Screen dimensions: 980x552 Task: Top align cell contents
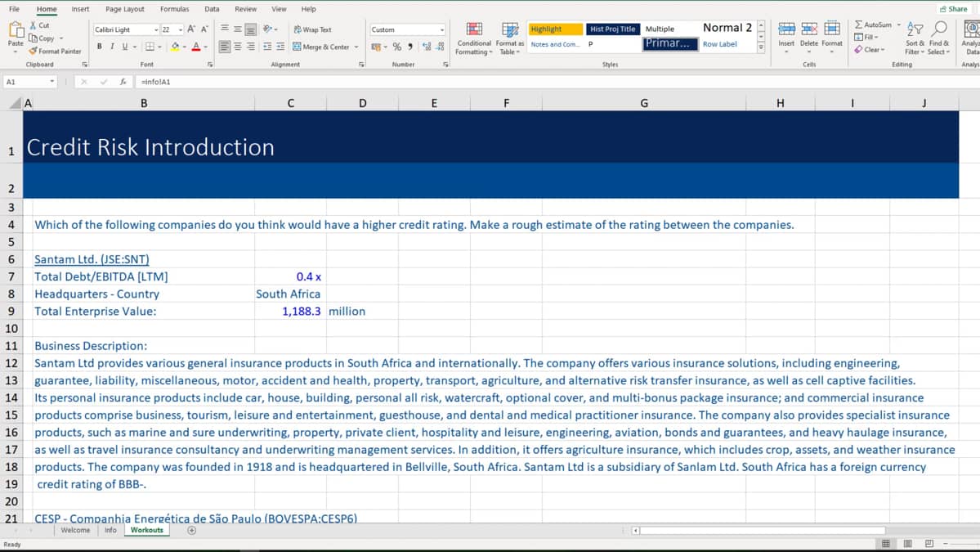[x=225, y=29]
